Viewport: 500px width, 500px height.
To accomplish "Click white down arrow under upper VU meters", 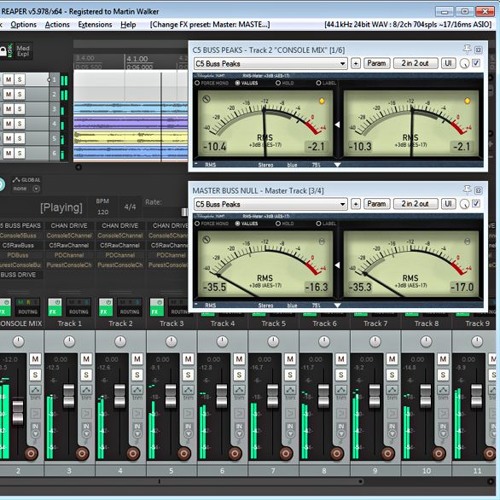I will click(x=337, y=165).
